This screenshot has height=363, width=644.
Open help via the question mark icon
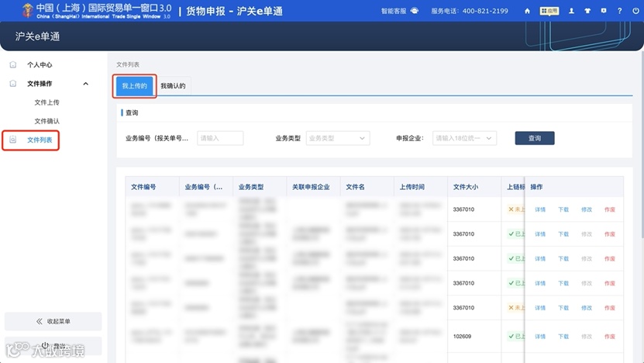tap(619, 11)
